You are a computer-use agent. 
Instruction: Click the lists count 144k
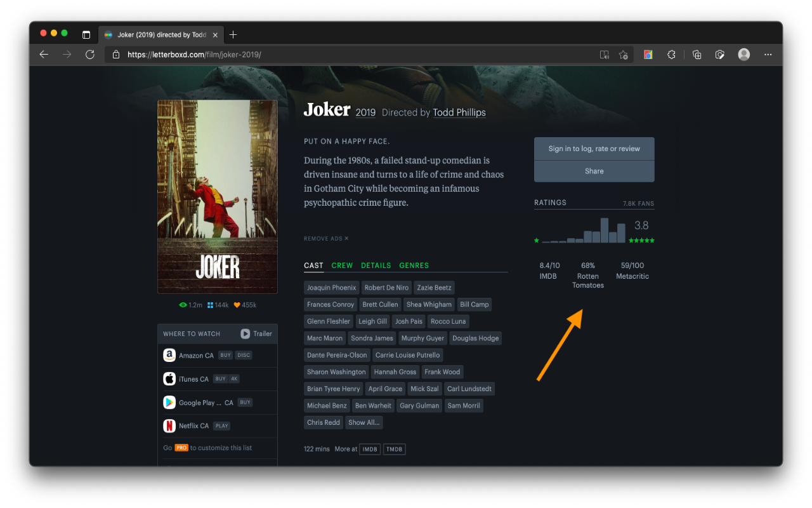pos(218,305)
